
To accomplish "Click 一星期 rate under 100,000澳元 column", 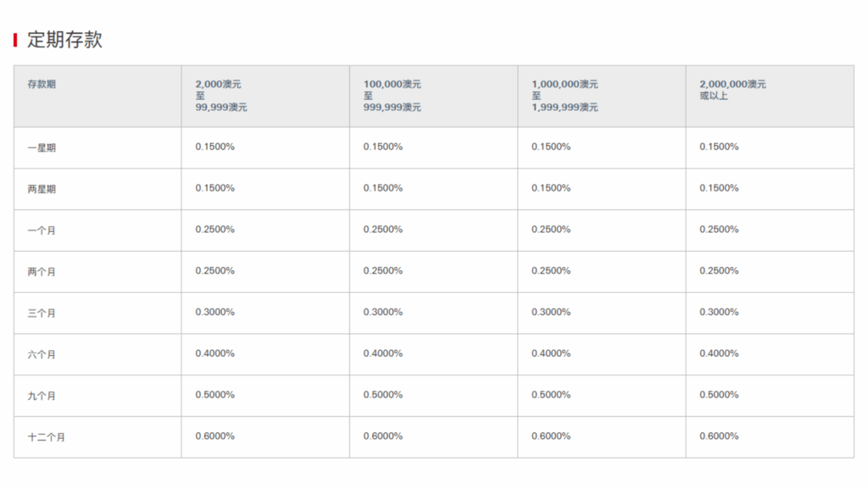I will 383,147.
